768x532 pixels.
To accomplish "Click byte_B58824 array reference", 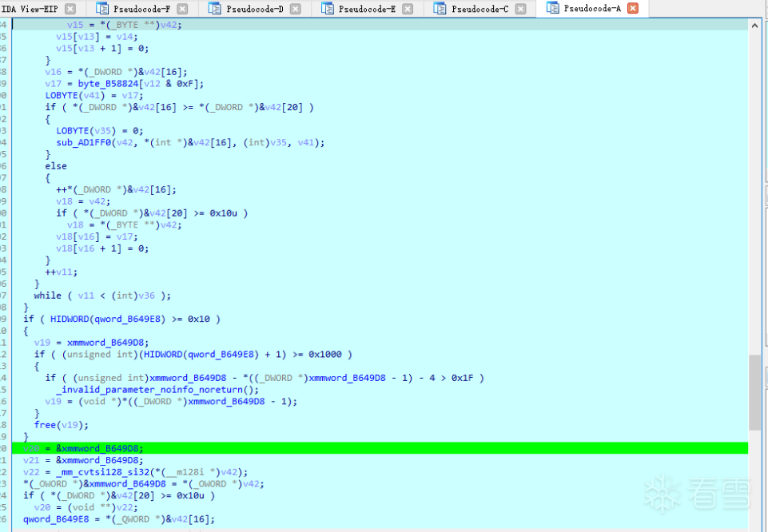I will pyautogui.click(x=108, y=84).
